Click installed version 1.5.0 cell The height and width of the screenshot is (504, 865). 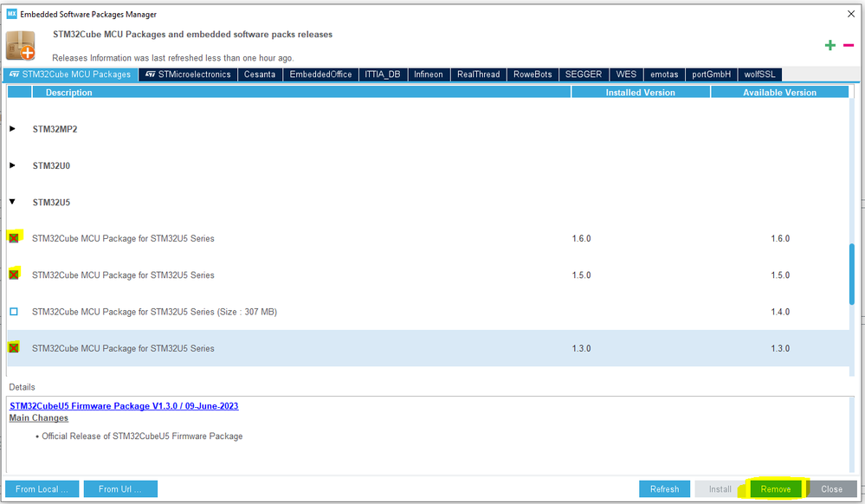[582, 275]
